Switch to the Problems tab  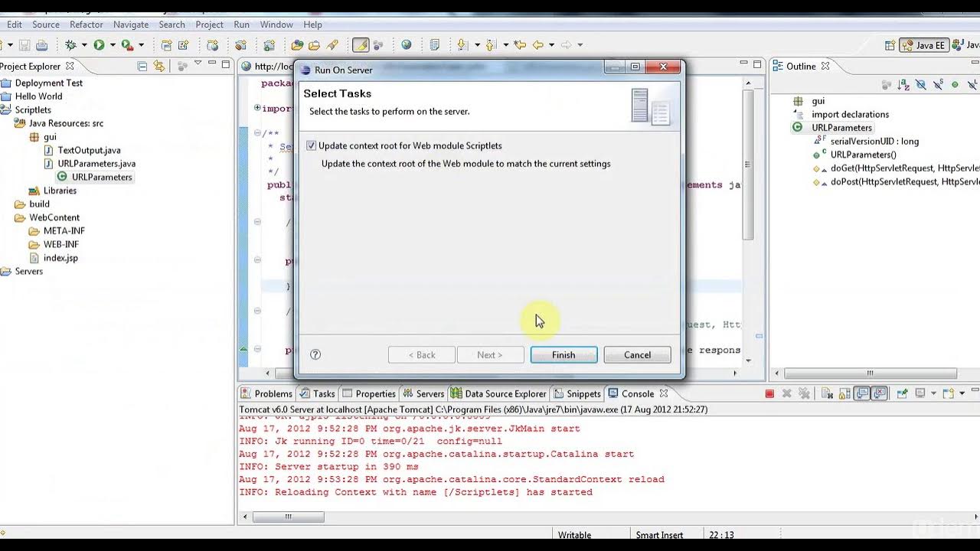[x=266, y=393]
